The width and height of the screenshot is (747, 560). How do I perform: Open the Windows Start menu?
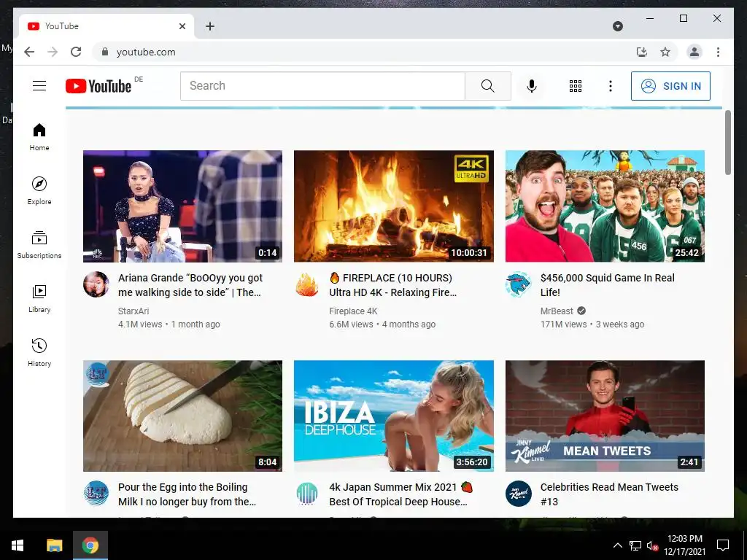[x=18, y=545]
